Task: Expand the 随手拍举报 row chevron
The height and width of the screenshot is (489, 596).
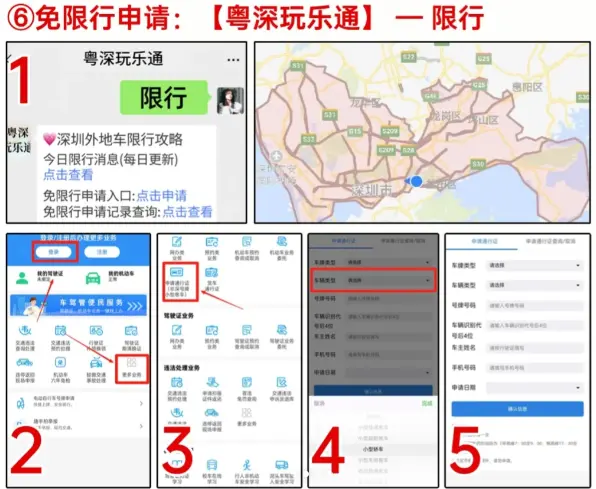Action: click(141, 426)
